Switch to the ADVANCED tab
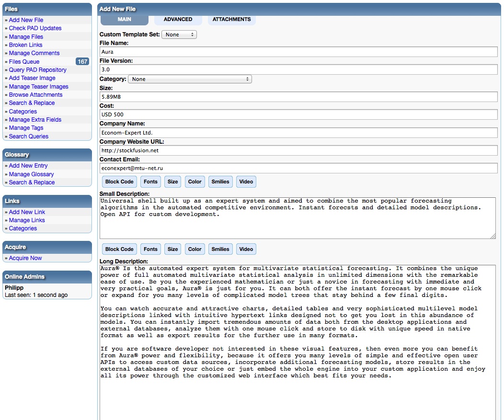504x420 pixels. (178, 19)
